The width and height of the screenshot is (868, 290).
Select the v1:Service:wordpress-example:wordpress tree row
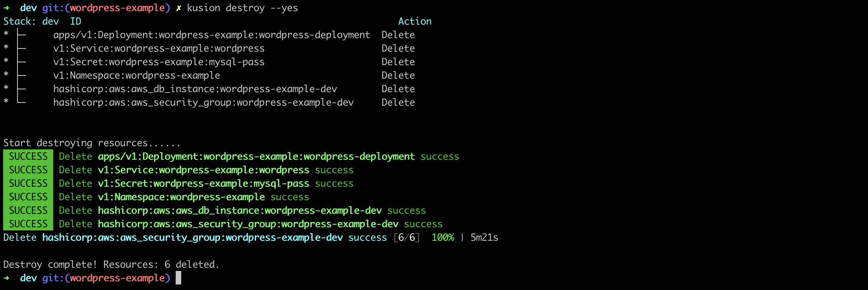pos(159,48)
